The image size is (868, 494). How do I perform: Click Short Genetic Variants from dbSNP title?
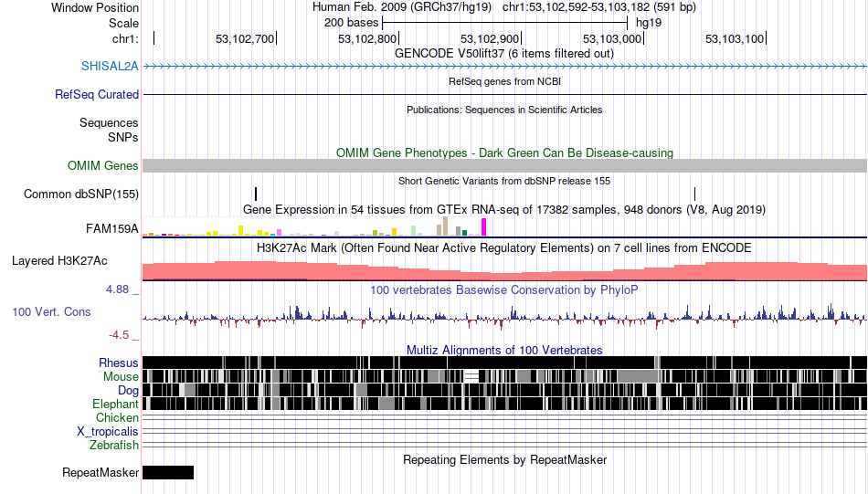504,181
